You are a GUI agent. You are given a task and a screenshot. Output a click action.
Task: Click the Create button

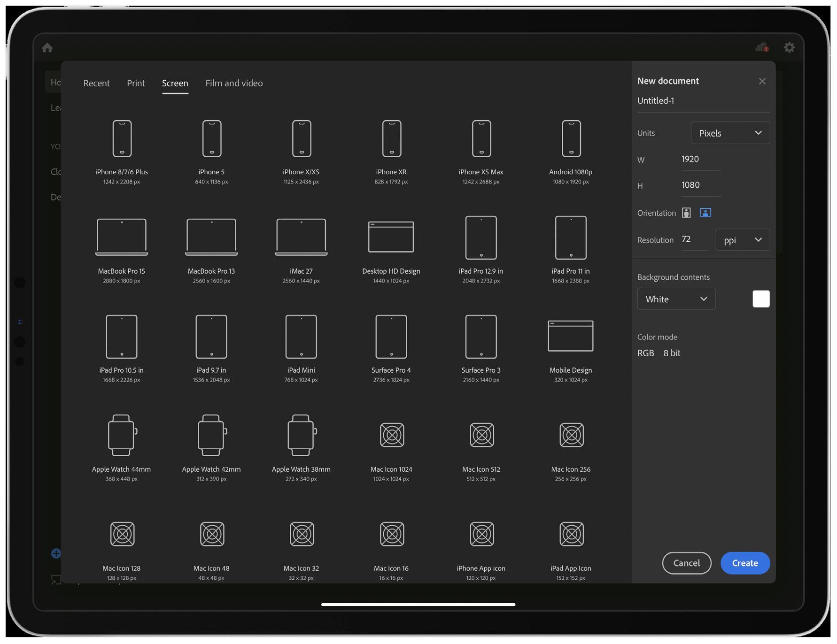tap(745, 563)
